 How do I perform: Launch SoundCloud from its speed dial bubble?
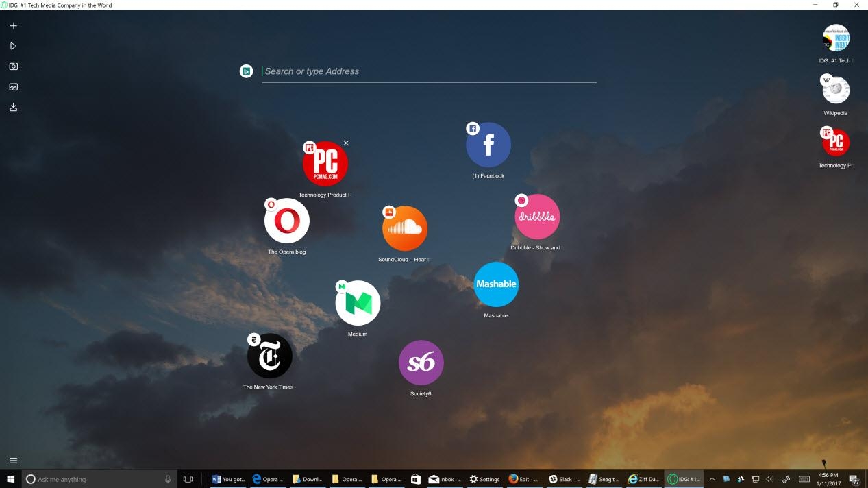404,228
